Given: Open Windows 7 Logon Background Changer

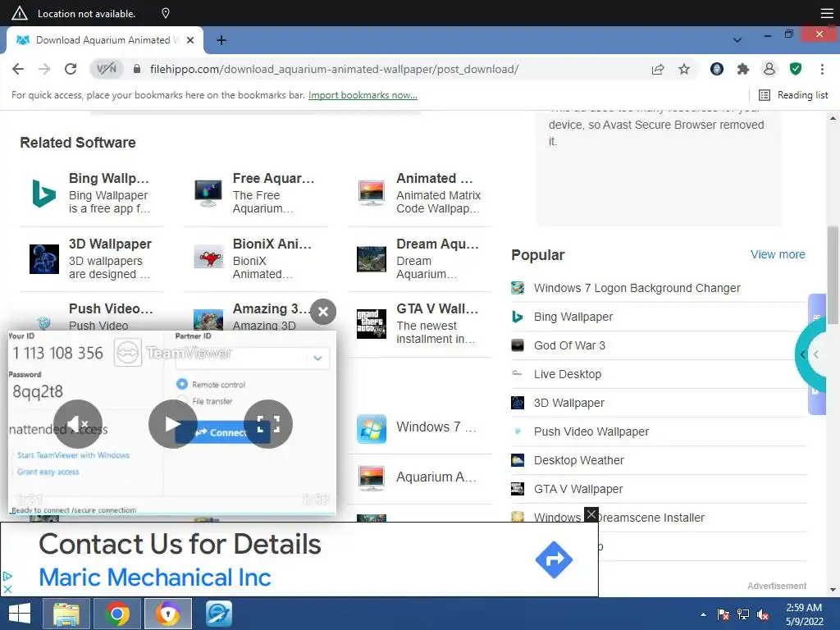Looking at the screenshot, I should (x=637, y=288).
